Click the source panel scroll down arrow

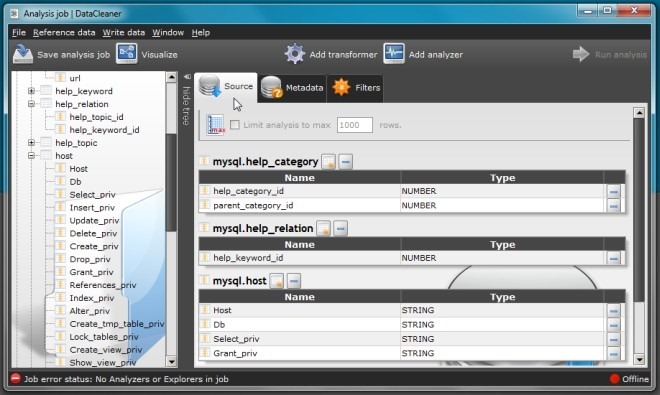point(639,360)
